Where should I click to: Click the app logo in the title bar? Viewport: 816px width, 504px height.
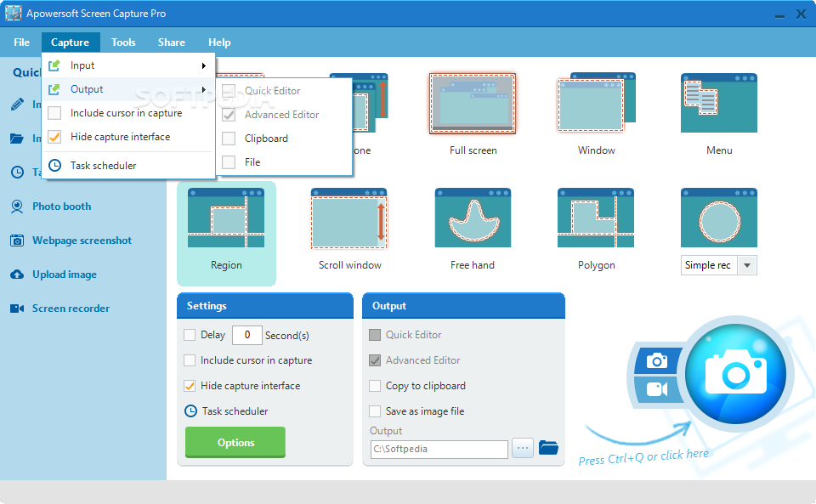coord(14,13)
